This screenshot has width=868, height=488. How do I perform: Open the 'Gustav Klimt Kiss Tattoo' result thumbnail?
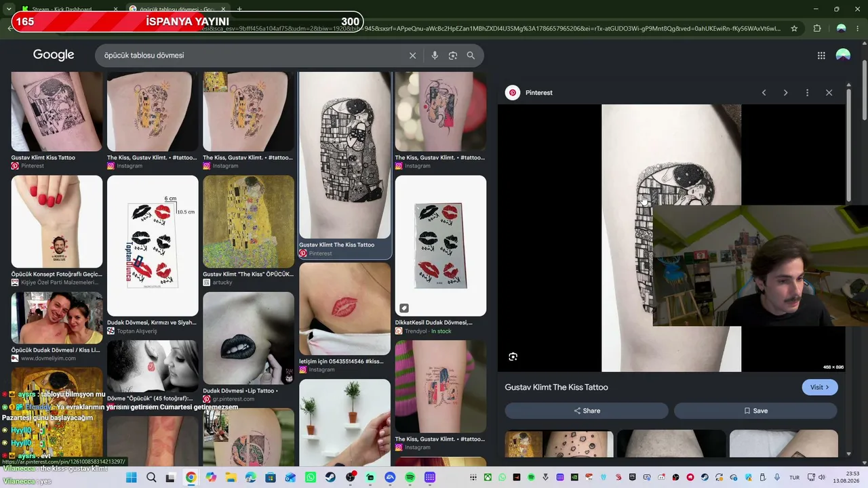(x=57, y=112)
